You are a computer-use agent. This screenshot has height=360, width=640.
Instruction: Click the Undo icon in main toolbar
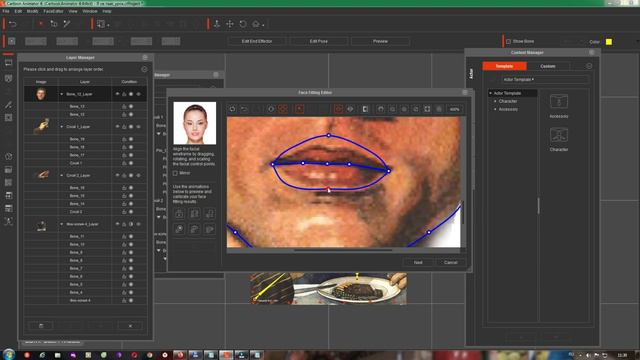[13, 24]
